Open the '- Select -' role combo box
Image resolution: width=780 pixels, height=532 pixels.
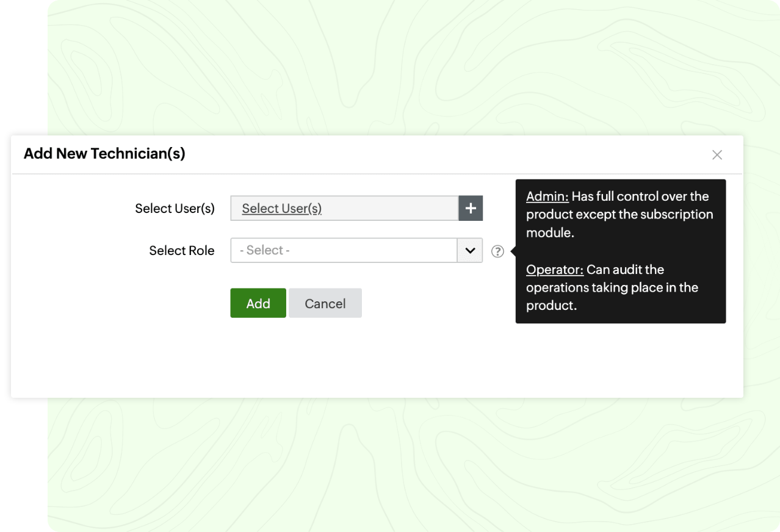(344, 250)
